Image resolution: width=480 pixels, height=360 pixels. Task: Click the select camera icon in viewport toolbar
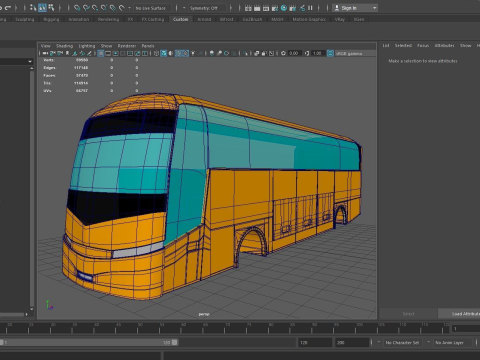coord(45,53)
